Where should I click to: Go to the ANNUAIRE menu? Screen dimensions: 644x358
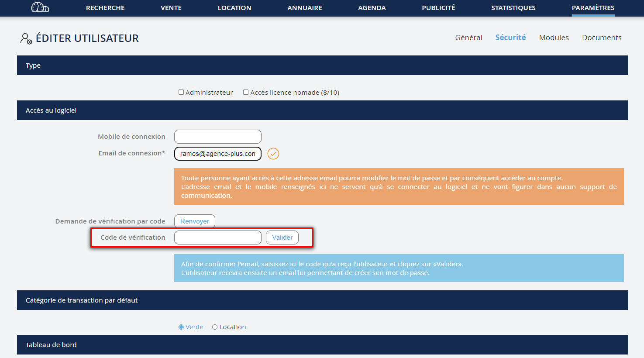305,8
